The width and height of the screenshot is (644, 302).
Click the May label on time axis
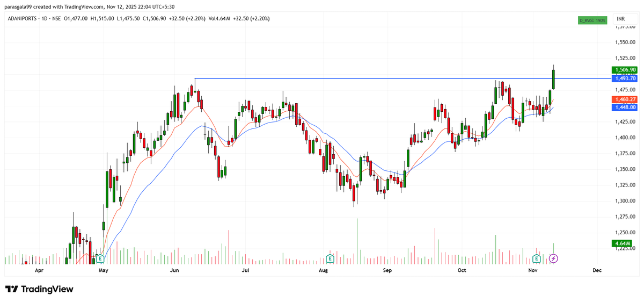104,271
